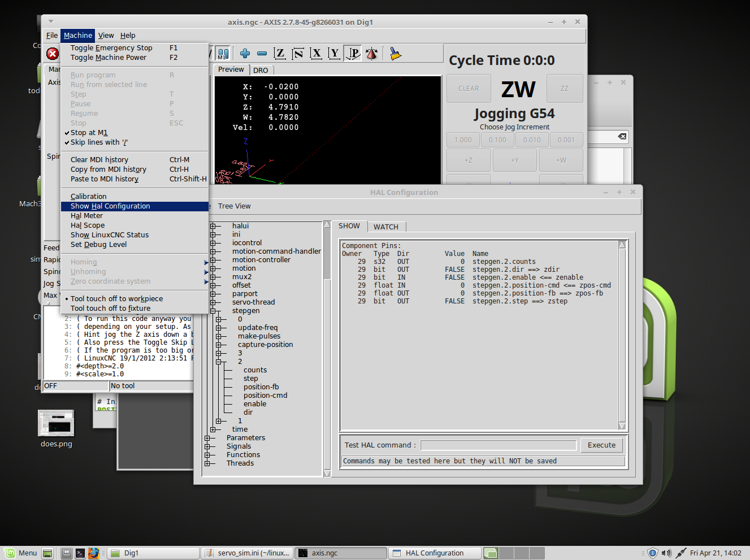The image size is (750, 560).
Task: Click the component pins pane scroll down arrow
Action: (x=622, y=426)
